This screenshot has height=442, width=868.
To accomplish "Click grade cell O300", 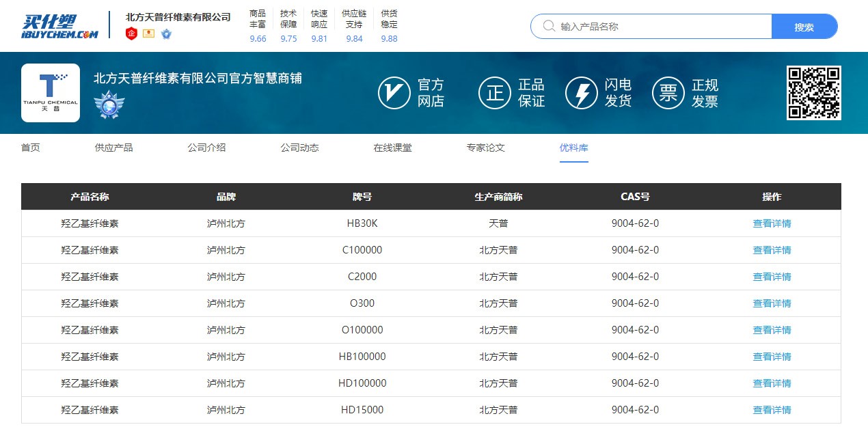I will pos(362,303).
